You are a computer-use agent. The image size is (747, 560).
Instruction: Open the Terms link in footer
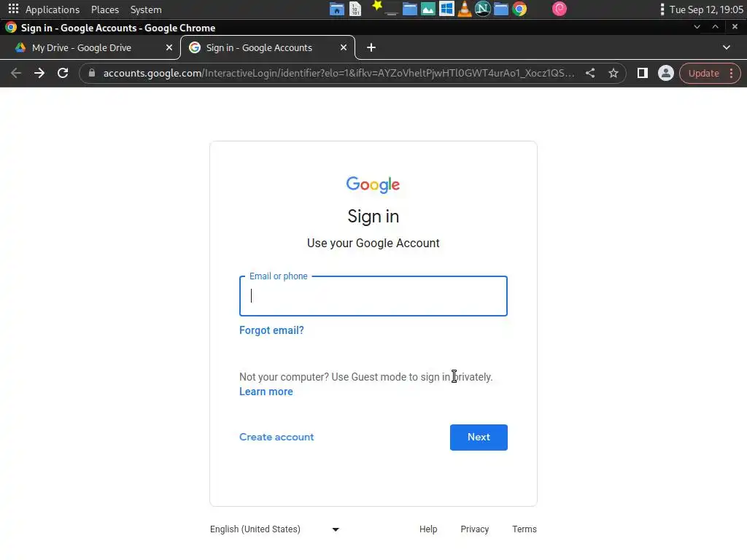[524, 529]
